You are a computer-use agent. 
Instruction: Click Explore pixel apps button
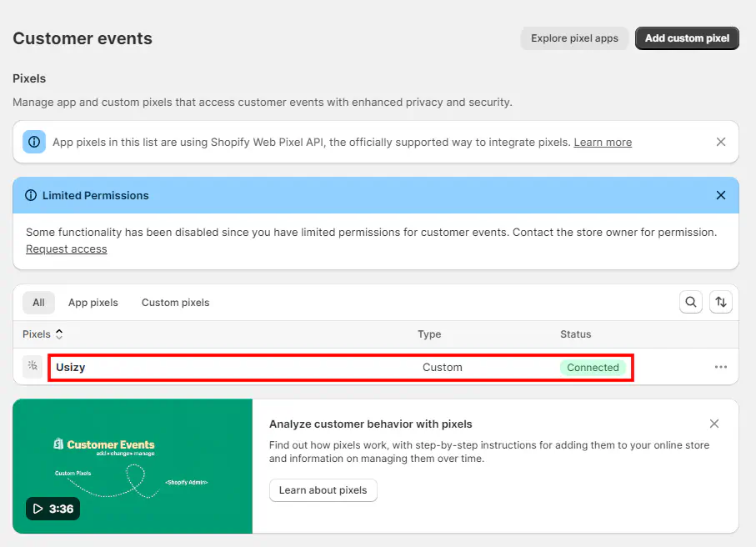[574, 38]
